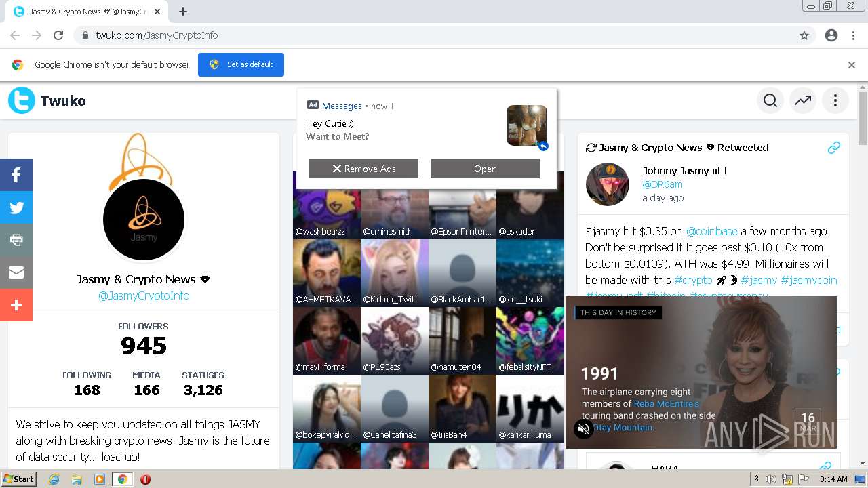
Task: Open @bokepviralvid follower tile
Action: tap(327, 409)
